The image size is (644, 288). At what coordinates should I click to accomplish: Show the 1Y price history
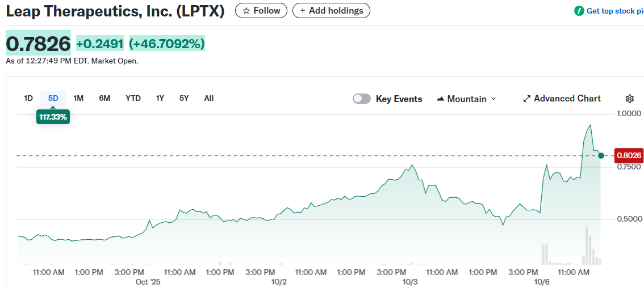(x=160, y=98)
